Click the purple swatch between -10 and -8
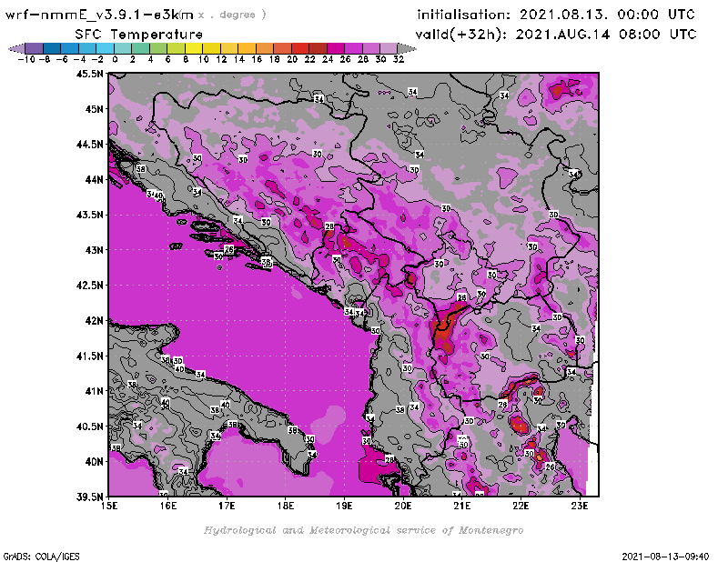Image resolution: width=728 pixels, height=562 pixels. (35, 48)
